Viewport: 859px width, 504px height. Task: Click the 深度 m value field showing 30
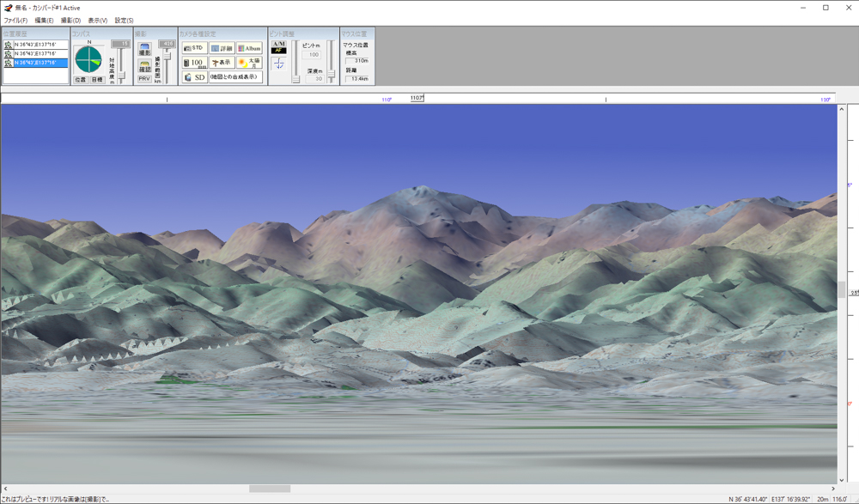click(314, 79)
